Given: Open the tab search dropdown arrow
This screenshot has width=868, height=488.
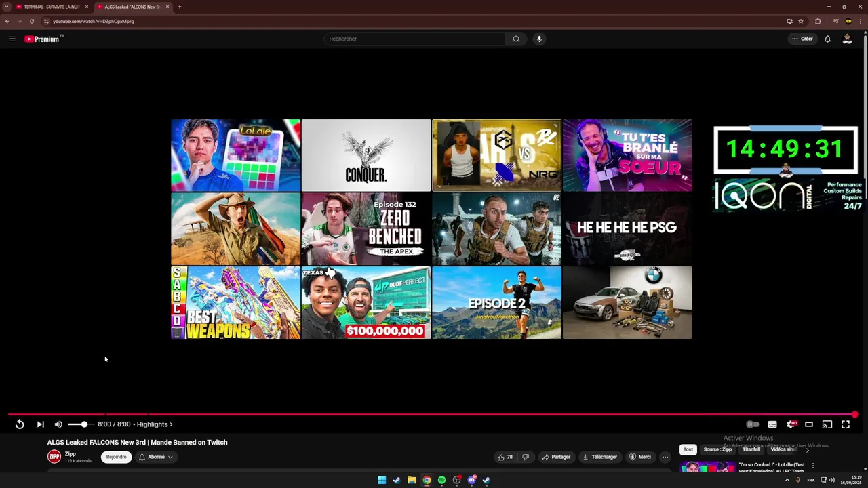Looking at the screenshot, I should [6, 7].
